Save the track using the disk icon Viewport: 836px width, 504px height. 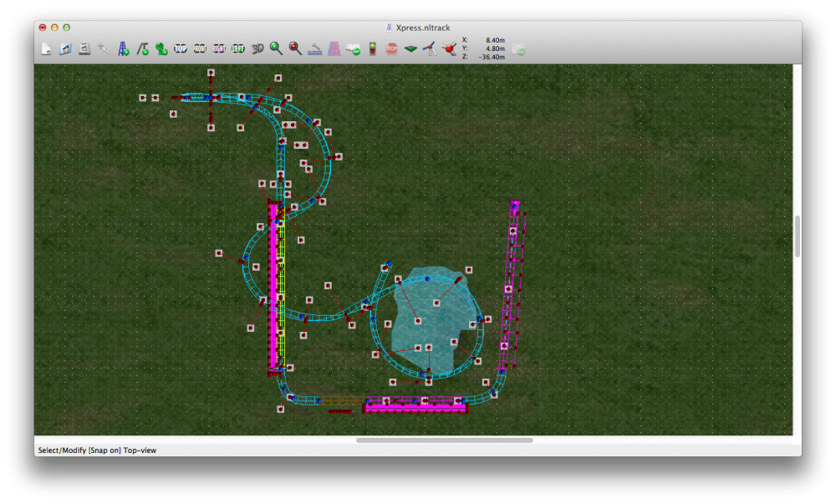pyautogui.click(x=84, y=49)
